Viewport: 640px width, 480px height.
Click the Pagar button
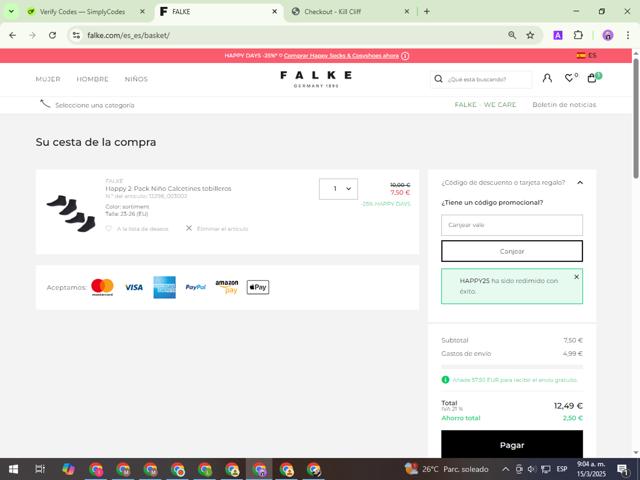(512, 444)
